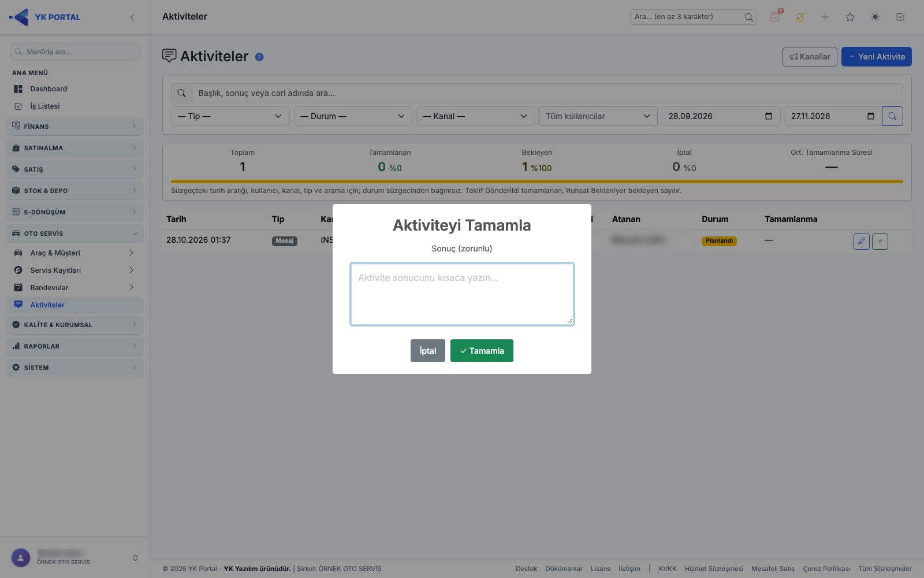This screenshot has height=578, width=924.
Task: Click the Kanallar button
Action: click(810, 57)
